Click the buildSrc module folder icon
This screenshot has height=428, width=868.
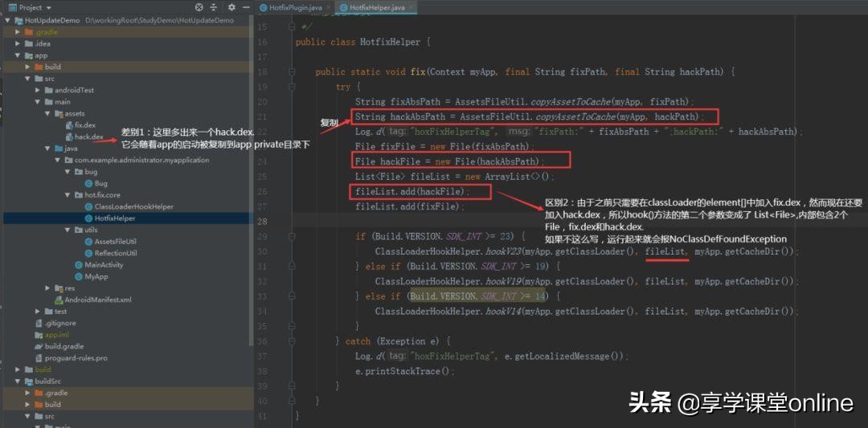(x=29, y=381)
